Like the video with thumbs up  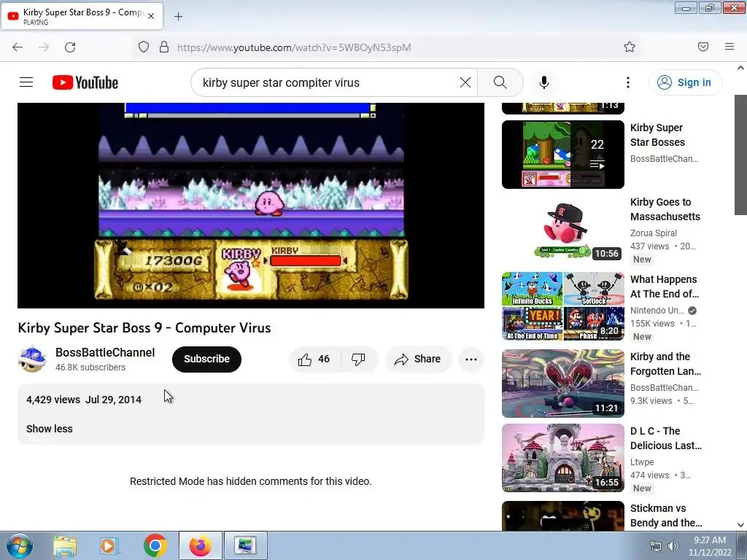[314, 359]
